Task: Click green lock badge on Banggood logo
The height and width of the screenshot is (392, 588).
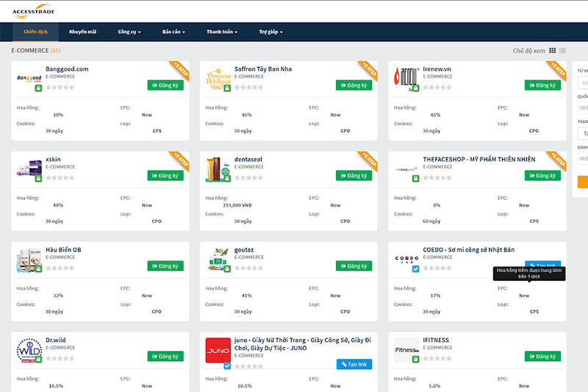Action: 38,88
